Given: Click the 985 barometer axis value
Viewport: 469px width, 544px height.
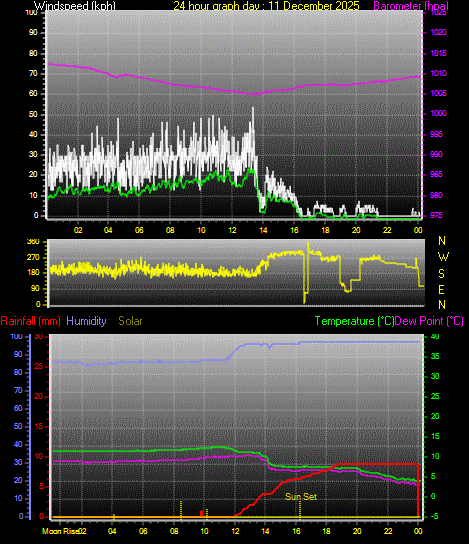Looking at the screenshot, I should (x=436, y=175).
